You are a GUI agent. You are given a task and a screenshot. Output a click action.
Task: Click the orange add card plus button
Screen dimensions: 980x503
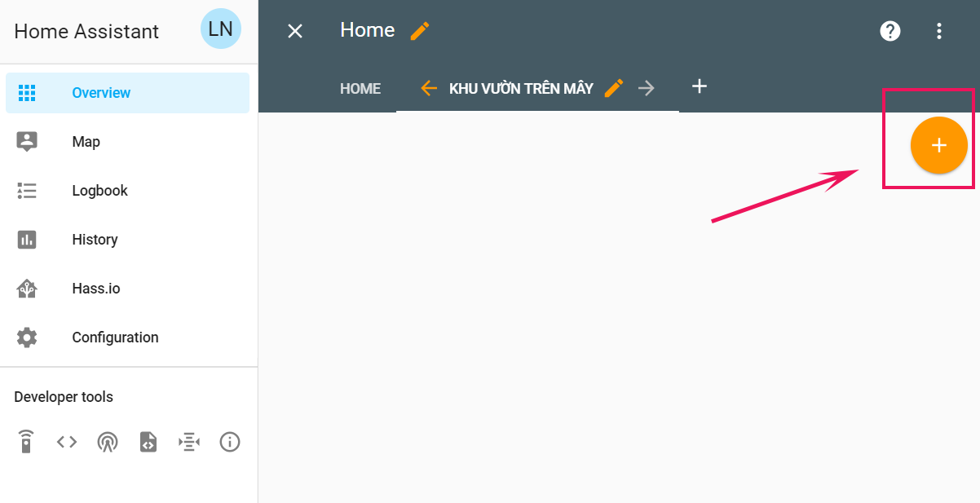938,145
